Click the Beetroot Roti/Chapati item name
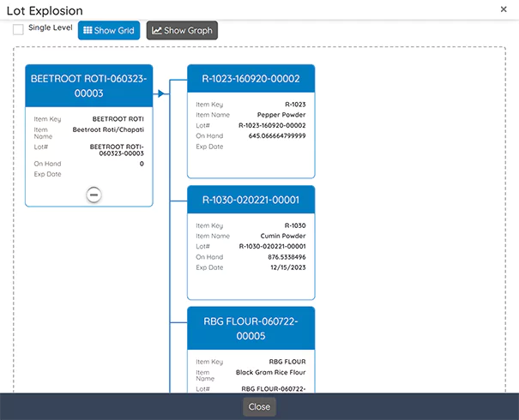The image size is (519, 420). pos(108,129)
